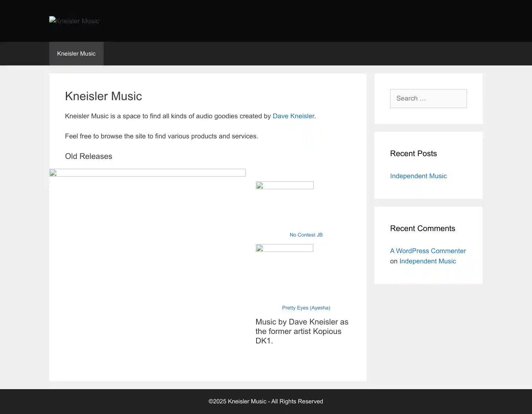532x414 pixels.
Task: Click the Kneisler Music page title heading
Action: click(x=103, y=96)
